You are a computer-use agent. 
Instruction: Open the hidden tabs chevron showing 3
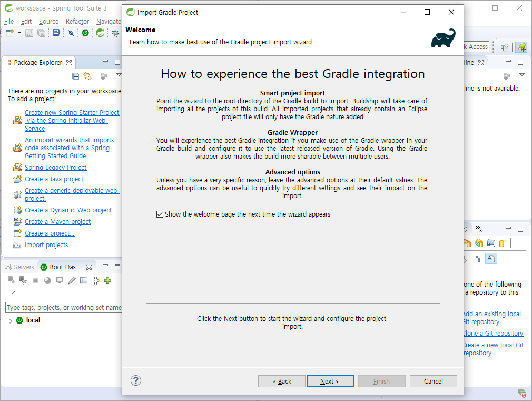pos(479,229)
